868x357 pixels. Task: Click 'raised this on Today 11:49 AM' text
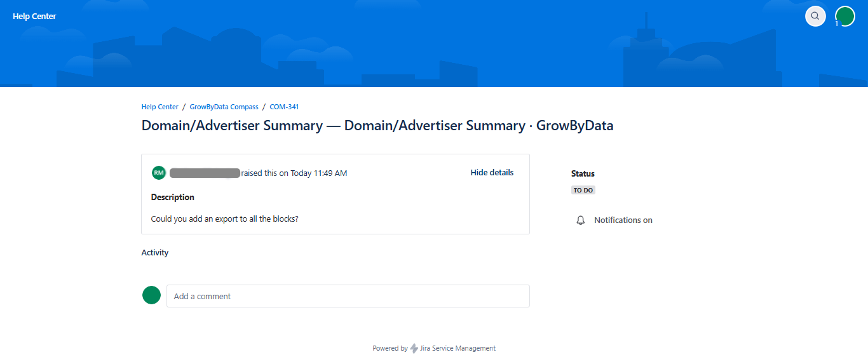coord(294,173)
